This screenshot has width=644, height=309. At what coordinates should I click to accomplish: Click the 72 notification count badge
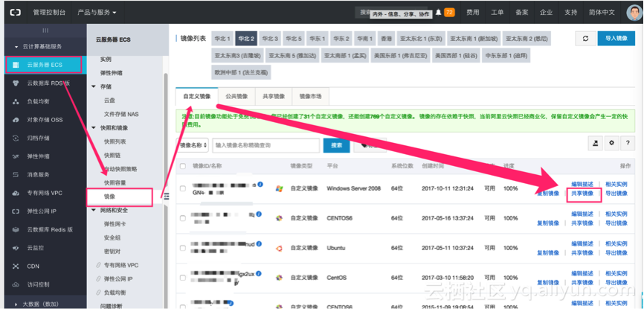[x=449, y=13]
